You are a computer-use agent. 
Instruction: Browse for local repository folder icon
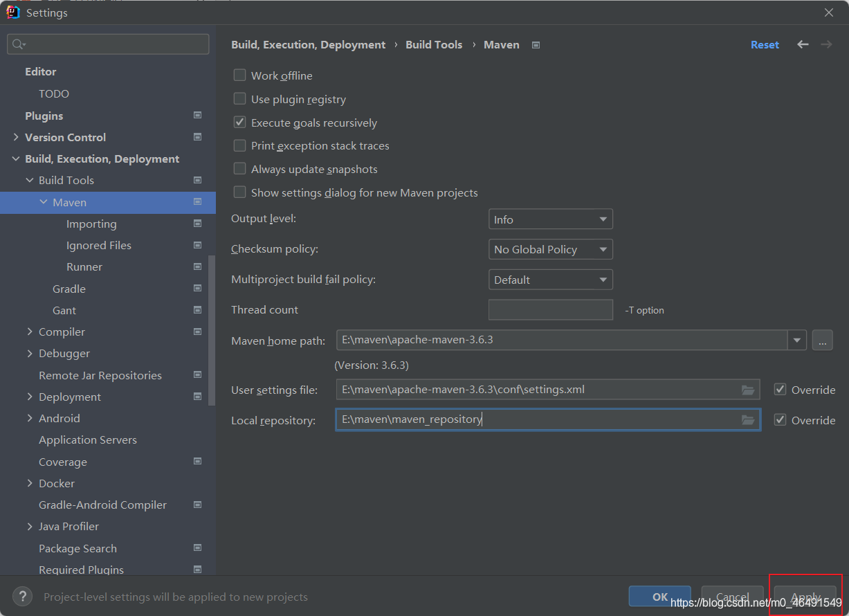[x=748, y=420]
